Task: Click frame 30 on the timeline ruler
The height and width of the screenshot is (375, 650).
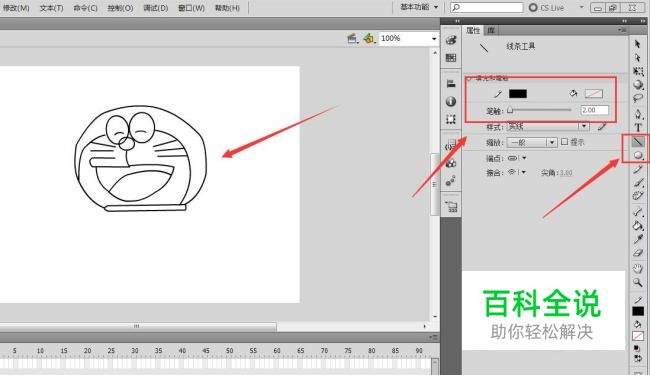Action: pos(135,351)
